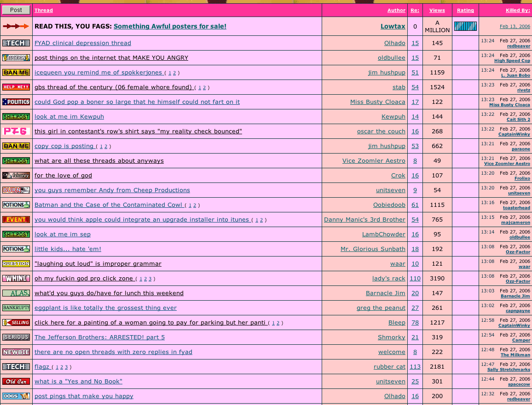Viewport: 532px width, 405px height.
Task: Click the TECH tag icon beside FYAD clinical depression thread
Action: click(x=16, y=43)
